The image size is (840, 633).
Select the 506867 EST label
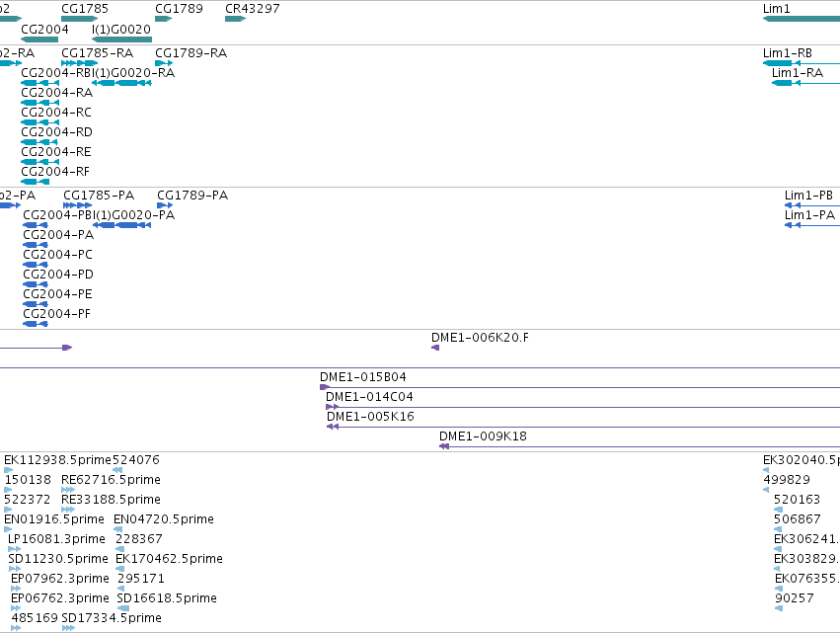tap(798, 519)
